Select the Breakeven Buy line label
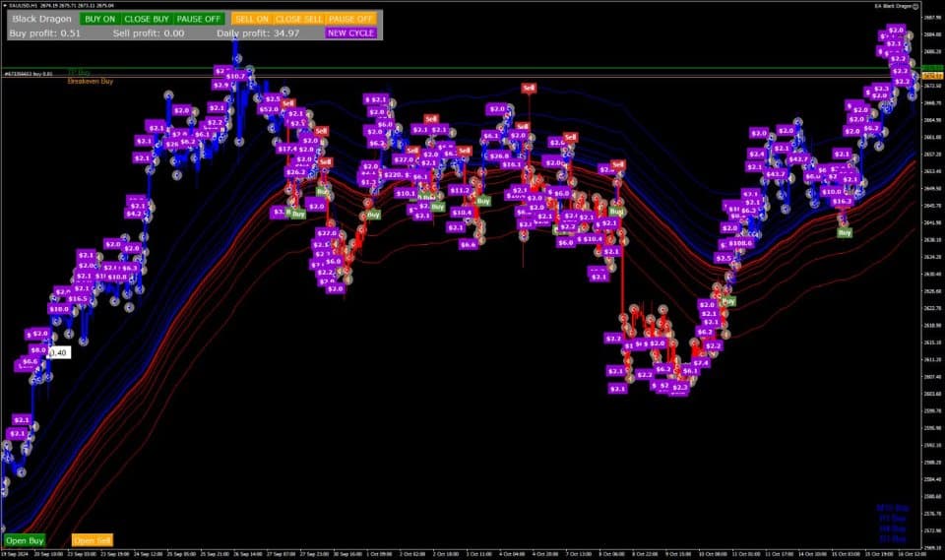Screen dimensions: 945x560 click(x=90, y=81)
